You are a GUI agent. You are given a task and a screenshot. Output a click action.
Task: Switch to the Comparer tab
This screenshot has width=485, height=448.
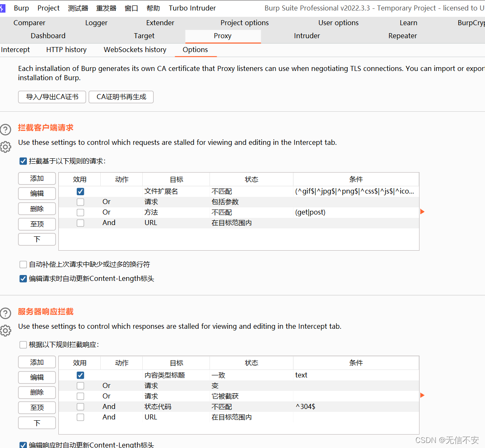coord(29,23)
